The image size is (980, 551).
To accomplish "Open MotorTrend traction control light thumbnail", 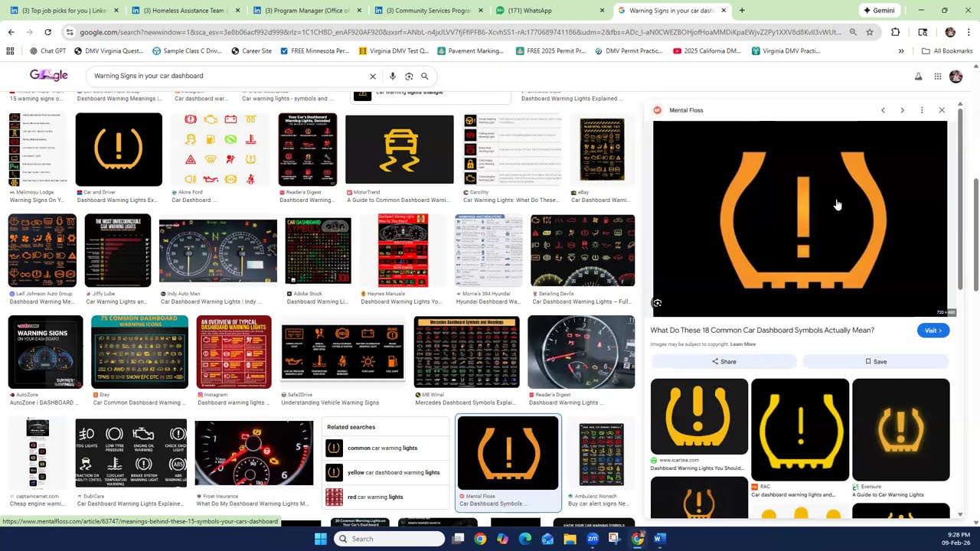I will pyautogui.click(x=400, y=150).
